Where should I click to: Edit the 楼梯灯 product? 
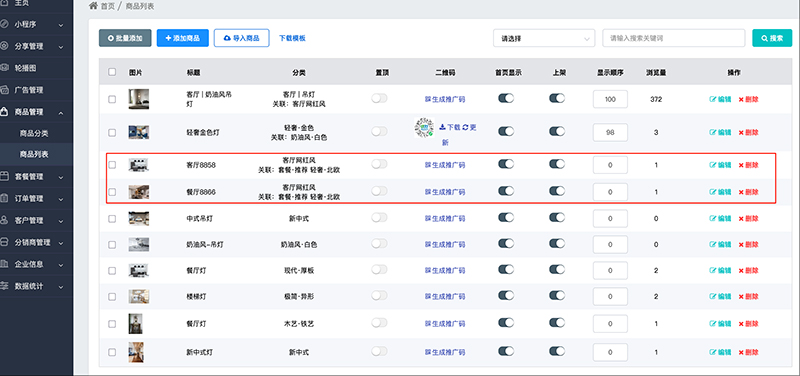[720, 296]
